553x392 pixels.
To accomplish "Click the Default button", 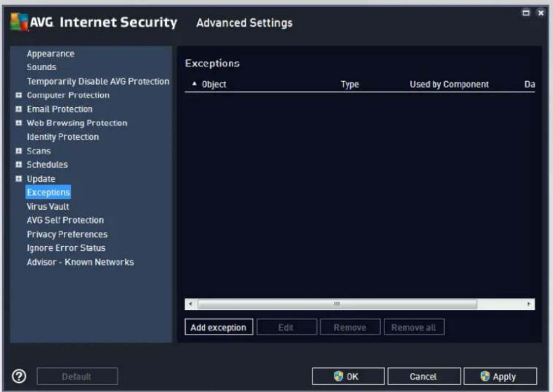I will 77,376.
